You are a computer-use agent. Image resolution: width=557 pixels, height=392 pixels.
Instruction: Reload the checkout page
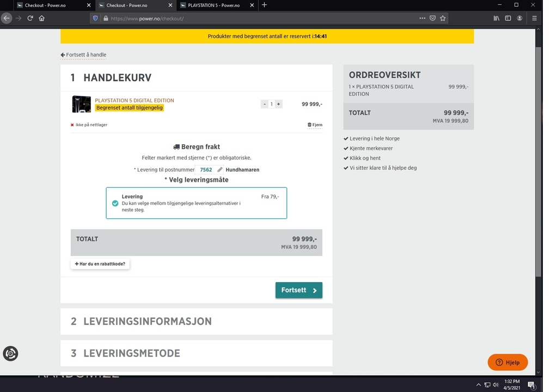click(30, 18)
